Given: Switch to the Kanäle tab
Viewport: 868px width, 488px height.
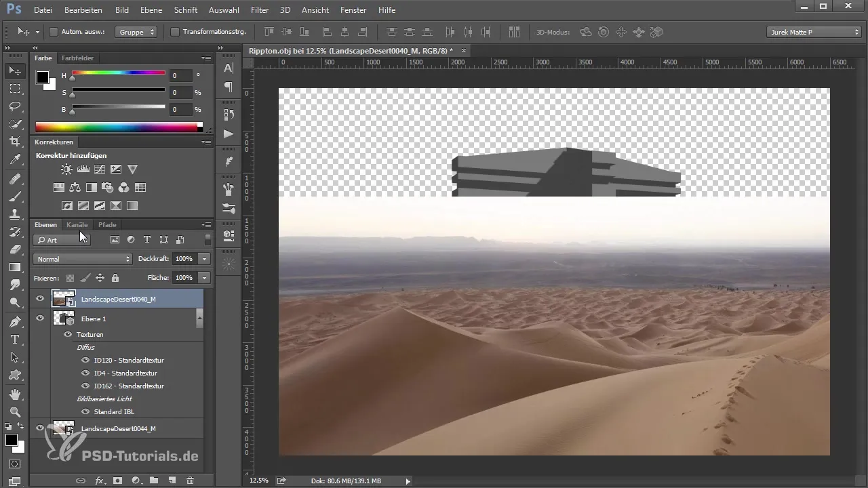Looking at the screenshot, I should coord(77,224).
